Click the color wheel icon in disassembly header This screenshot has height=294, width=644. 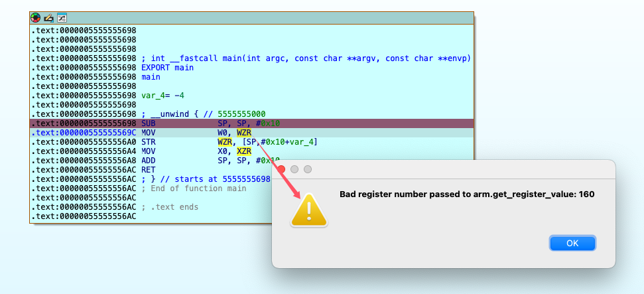click(36, 17)
